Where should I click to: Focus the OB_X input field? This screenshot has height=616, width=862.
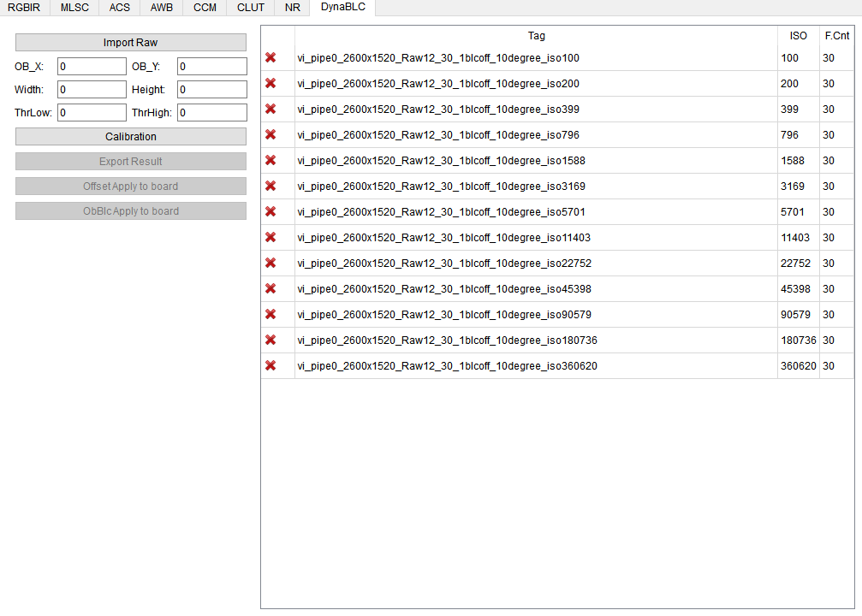(92, 67)
